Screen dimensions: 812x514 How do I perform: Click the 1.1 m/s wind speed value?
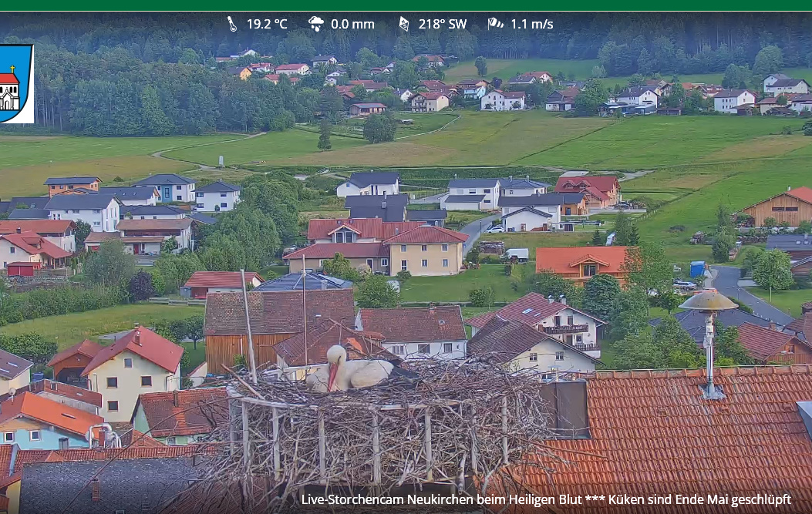(532, 25)
